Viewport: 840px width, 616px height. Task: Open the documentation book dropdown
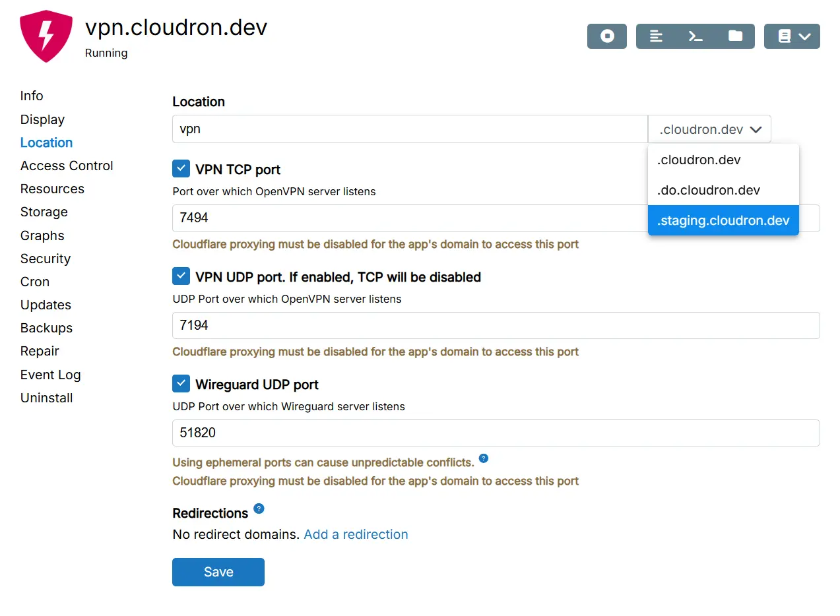click(x=792, y=36)
